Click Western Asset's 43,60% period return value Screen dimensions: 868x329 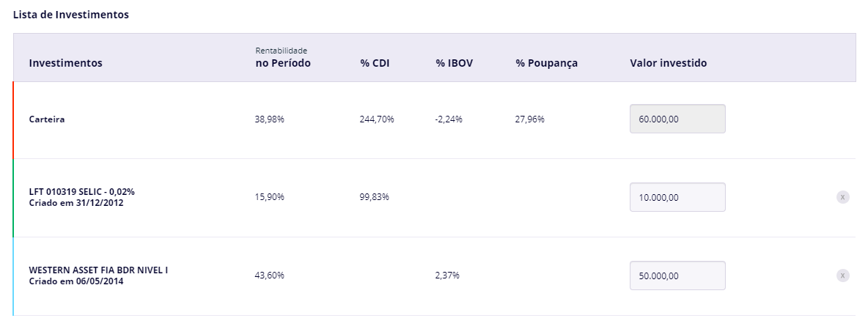pos(269,276)
